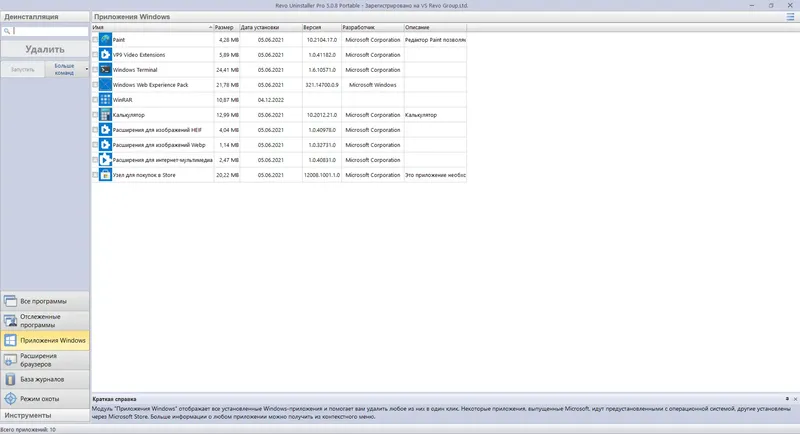800x434 pixels.
Task: Sort list by Размер column header
Action: pos(227,27)
